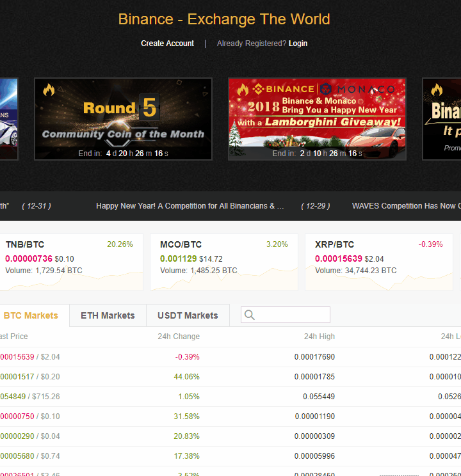Switch to USDT Markets tab
The image size is (461, 476).
click(188, 315)
